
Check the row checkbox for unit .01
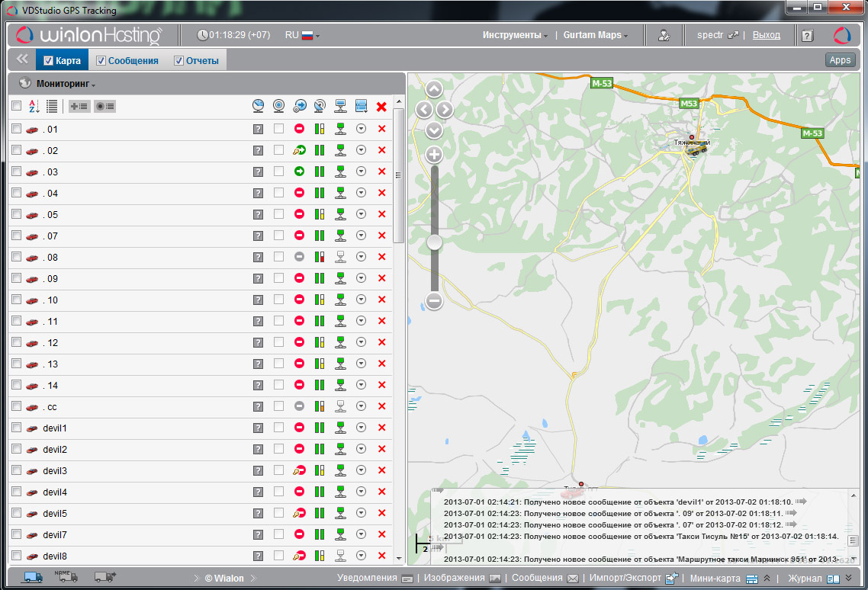17,128
